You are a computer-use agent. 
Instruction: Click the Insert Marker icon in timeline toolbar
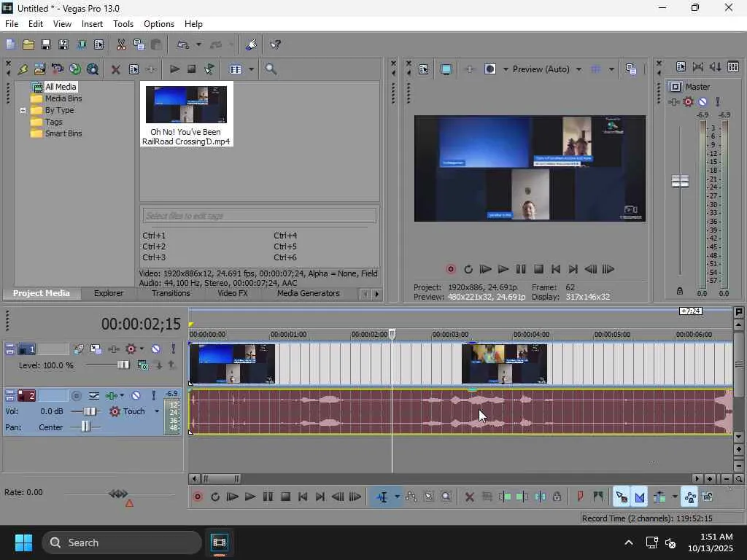coord(580,497)
